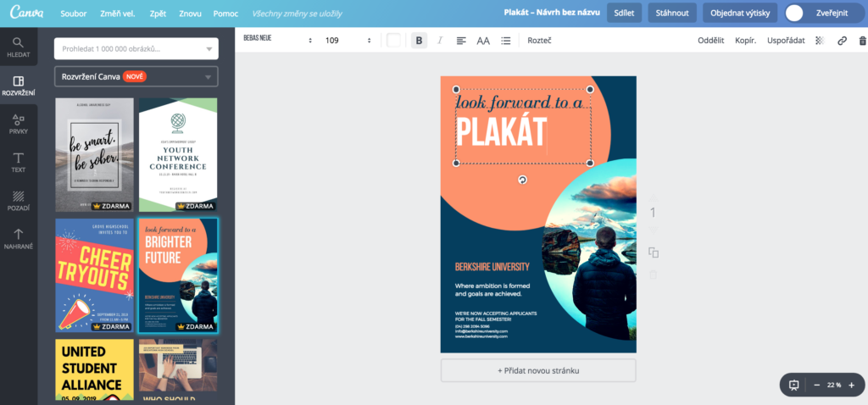Viewport: 868px width, 405px height.
Task: Select 'be smart. be sober.' layout thumbnail
Action: tap(95, 155)
